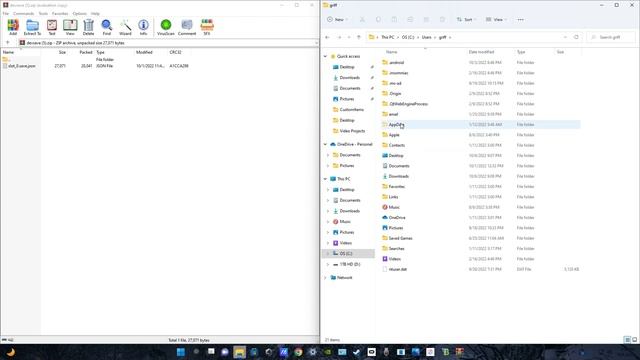
Task: Open the WinRAR Commands menu
Action: (23, 13)
